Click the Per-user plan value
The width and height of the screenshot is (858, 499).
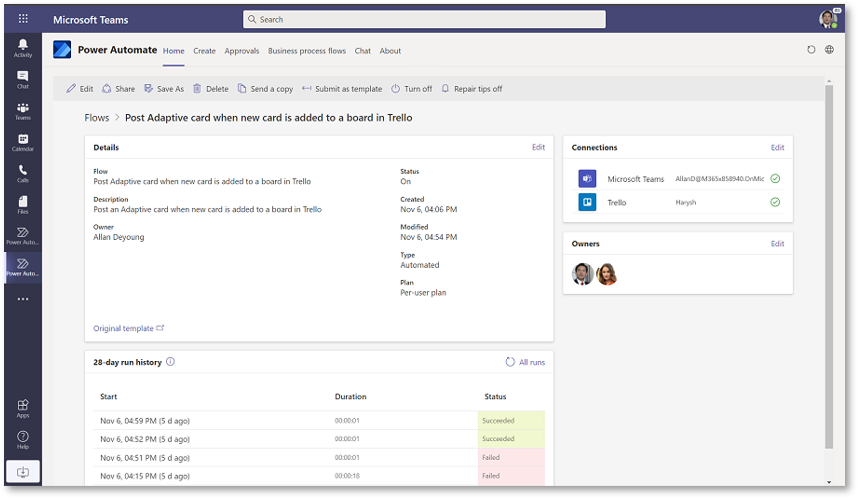coord(423,293)
